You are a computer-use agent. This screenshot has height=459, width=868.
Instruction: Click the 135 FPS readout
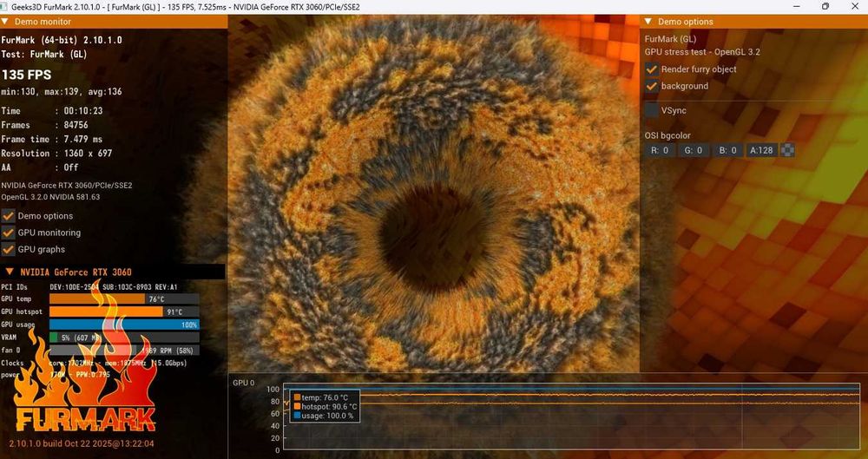click(27, 75)
